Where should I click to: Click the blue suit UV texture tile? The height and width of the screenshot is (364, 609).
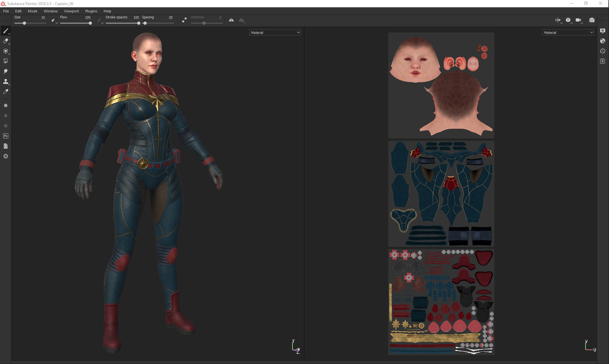point(441,194)
